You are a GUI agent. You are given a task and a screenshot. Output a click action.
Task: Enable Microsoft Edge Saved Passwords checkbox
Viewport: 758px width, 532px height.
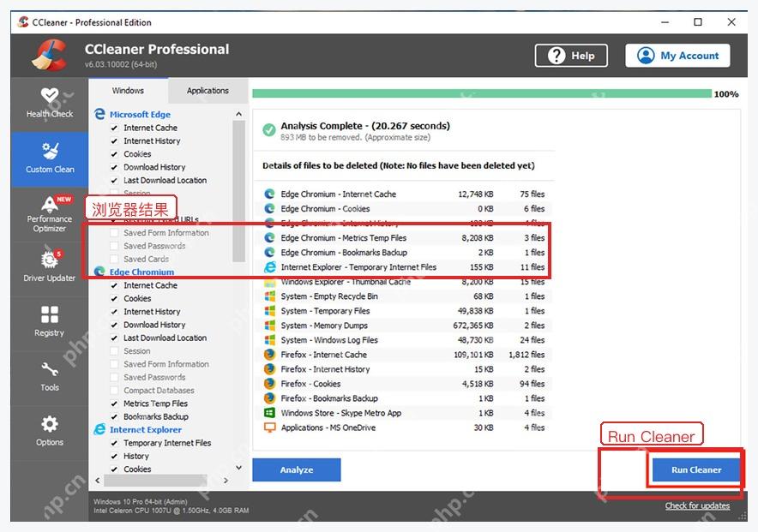[x=114, y=246]
